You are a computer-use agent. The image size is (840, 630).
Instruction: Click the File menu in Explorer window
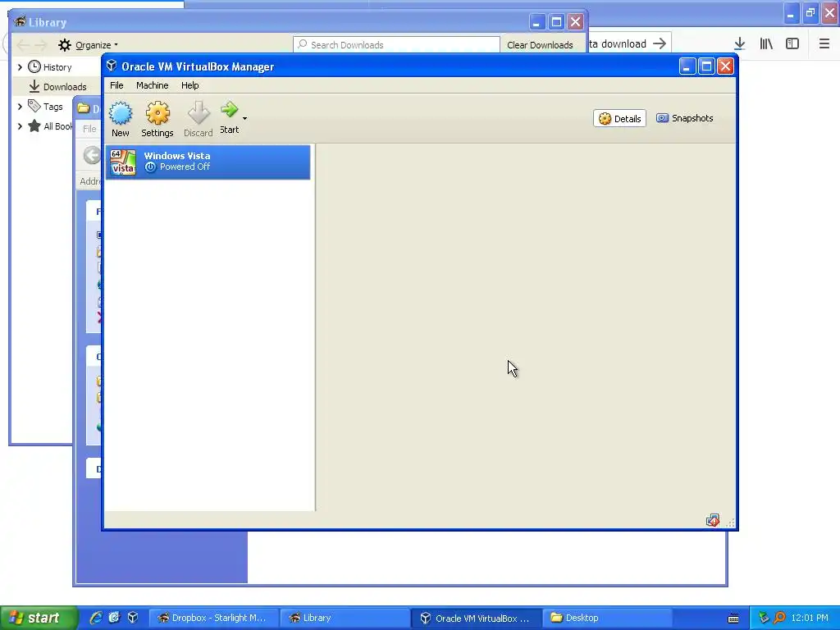coord(89,129)
